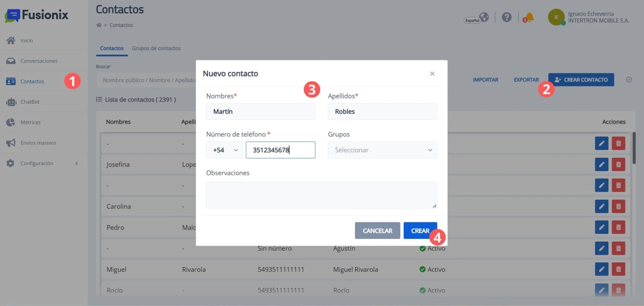Open notifications bell icon
The image size is (644, 306).
point(529,17)
